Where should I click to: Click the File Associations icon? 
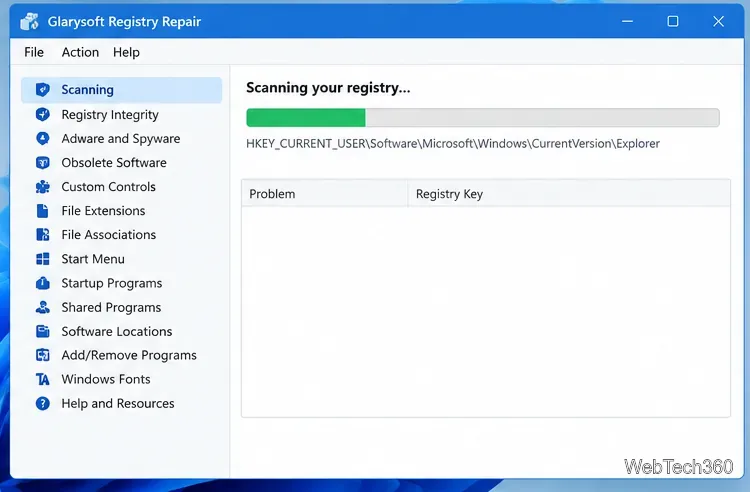(x=43, y=235)
